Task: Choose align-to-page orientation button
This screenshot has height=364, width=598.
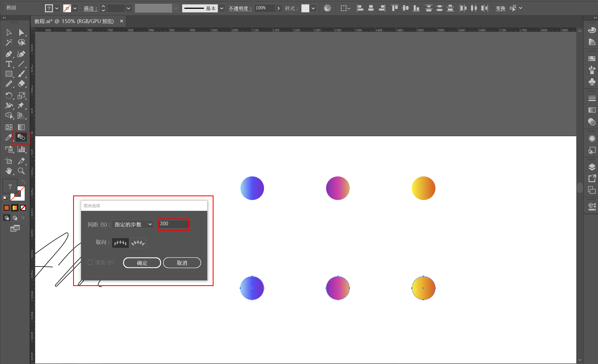Action: [x=120, y=243]
